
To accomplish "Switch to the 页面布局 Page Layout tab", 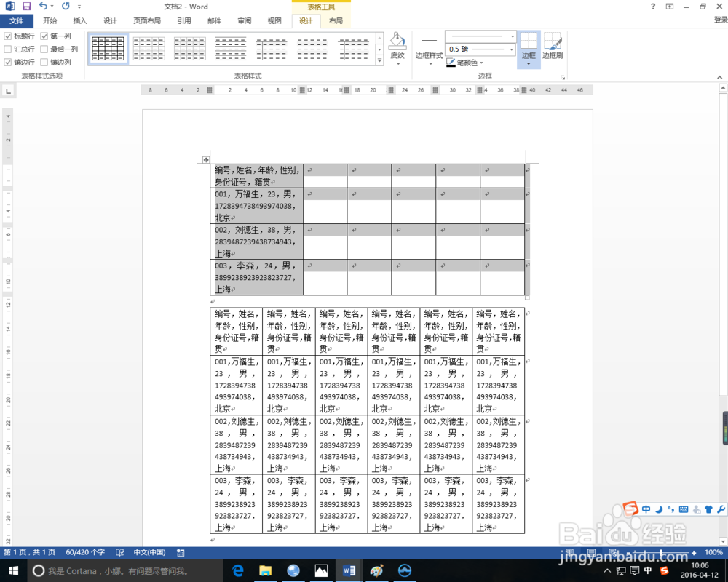I will (x=147, y=21).
